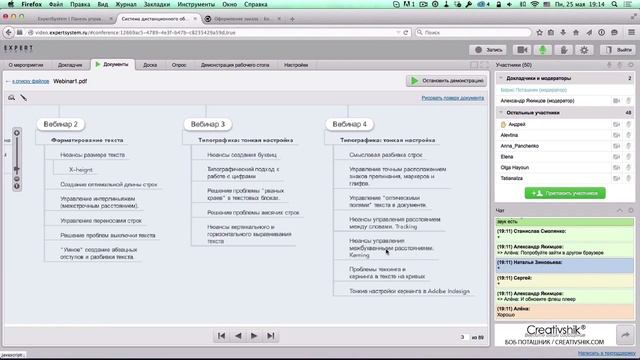The image size is (640, 360).
Task: Switch to the Докладчик tab
Action: pos(70,65)
